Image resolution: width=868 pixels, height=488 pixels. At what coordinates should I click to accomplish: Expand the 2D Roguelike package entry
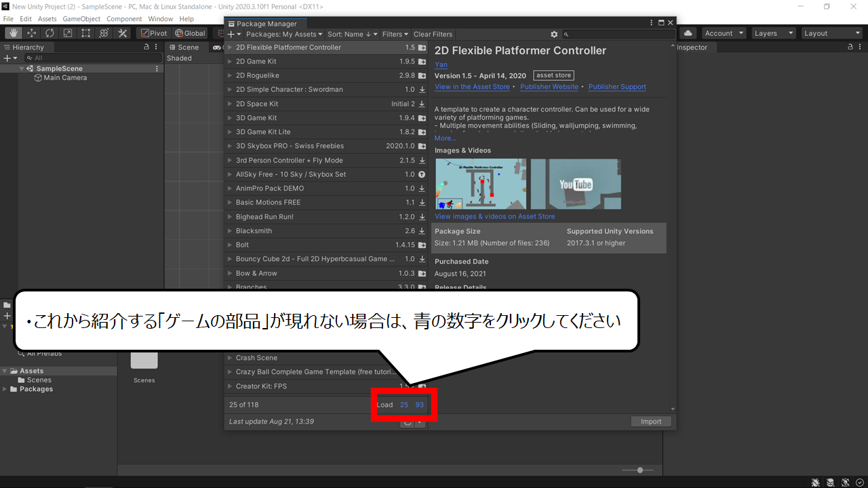[229, 76]
